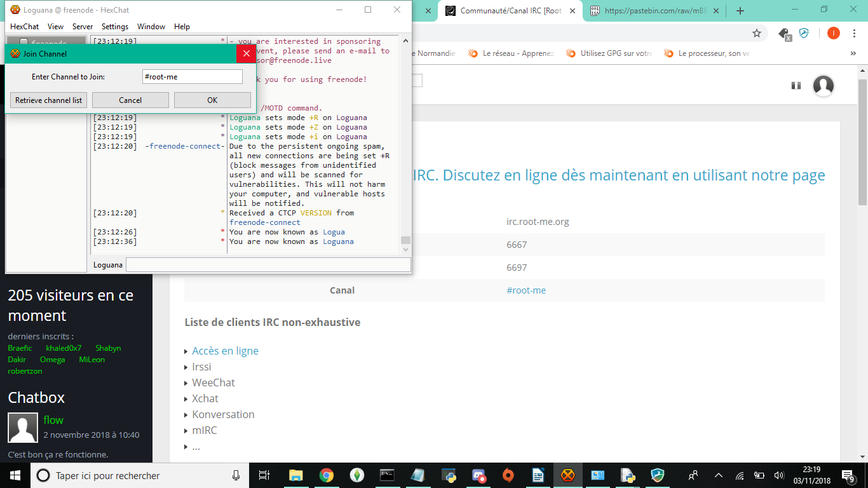Screen dimensions: 868x488
Task: Open the Chrome three-dot menu
Action: [855, 33]
